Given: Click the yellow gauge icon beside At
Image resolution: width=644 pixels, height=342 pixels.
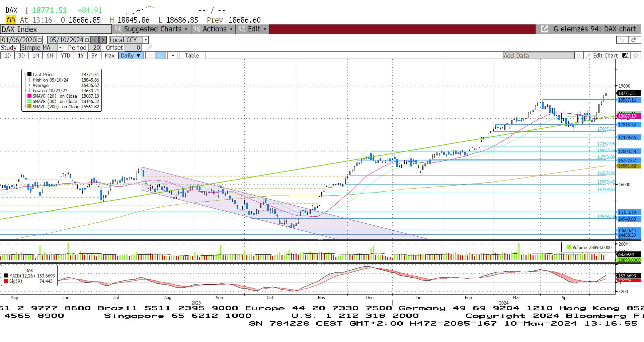Looking at the screenshot, I should click(10, 20).
